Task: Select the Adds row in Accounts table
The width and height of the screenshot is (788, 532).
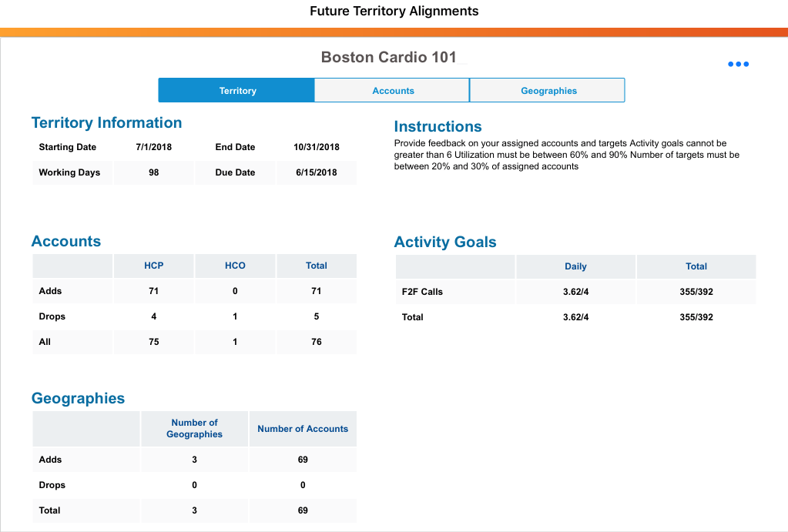Action: pos(51,291)
